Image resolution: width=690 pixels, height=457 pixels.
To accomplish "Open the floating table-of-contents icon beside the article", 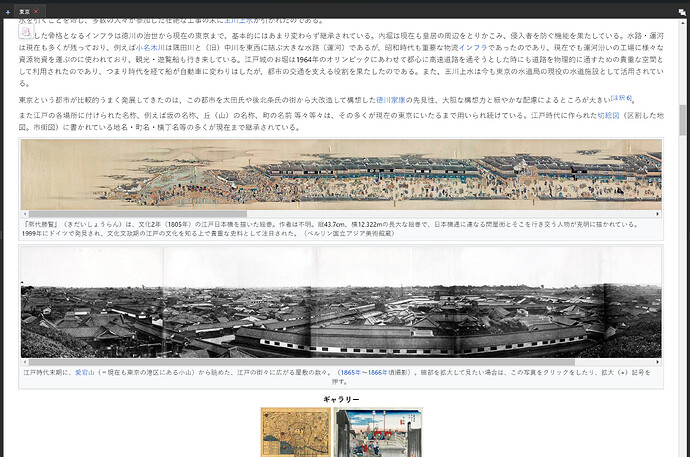I will tap(26, 31).
